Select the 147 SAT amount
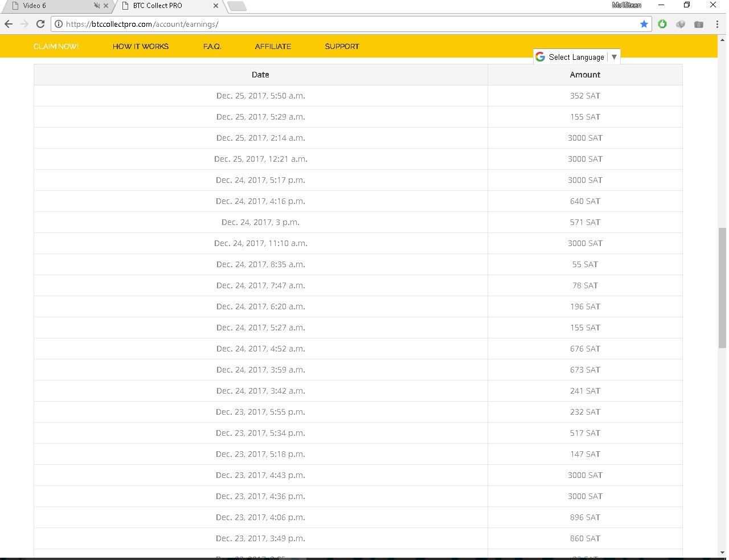 tap(585, 454)
